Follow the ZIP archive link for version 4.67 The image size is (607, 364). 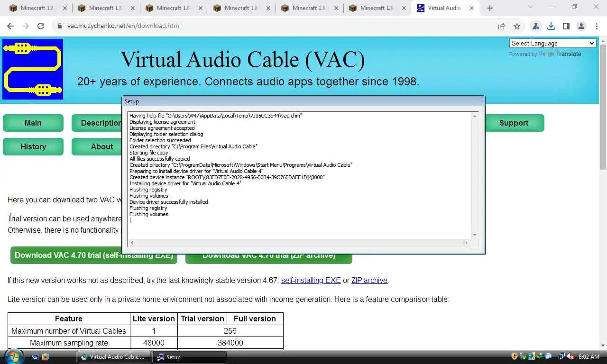tap(369, 280)
